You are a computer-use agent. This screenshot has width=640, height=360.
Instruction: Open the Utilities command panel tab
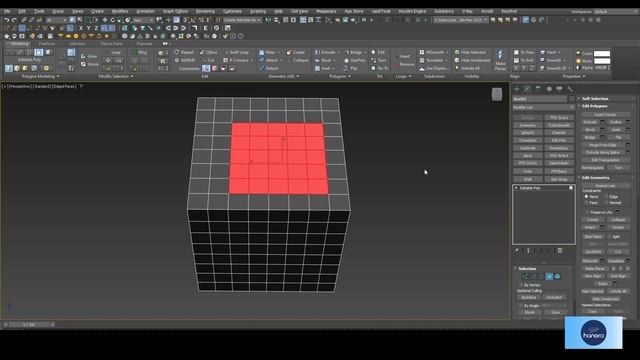[x=570, y=89]
